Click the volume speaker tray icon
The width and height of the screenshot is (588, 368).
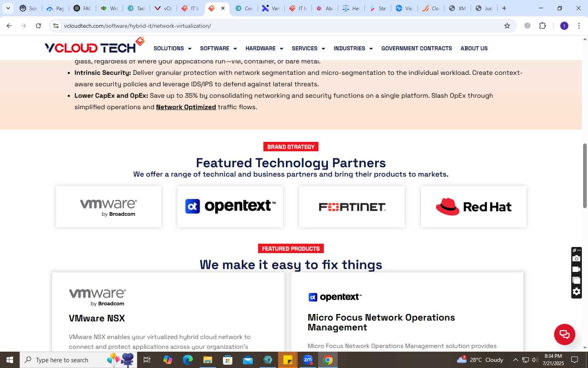pyautogui.click(x=535, y=360)
